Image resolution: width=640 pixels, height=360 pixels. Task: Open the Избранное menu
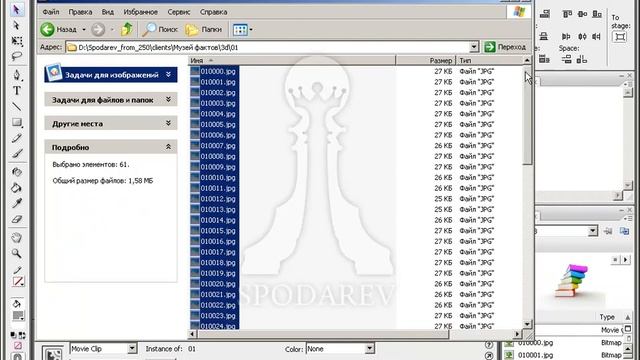141,12
